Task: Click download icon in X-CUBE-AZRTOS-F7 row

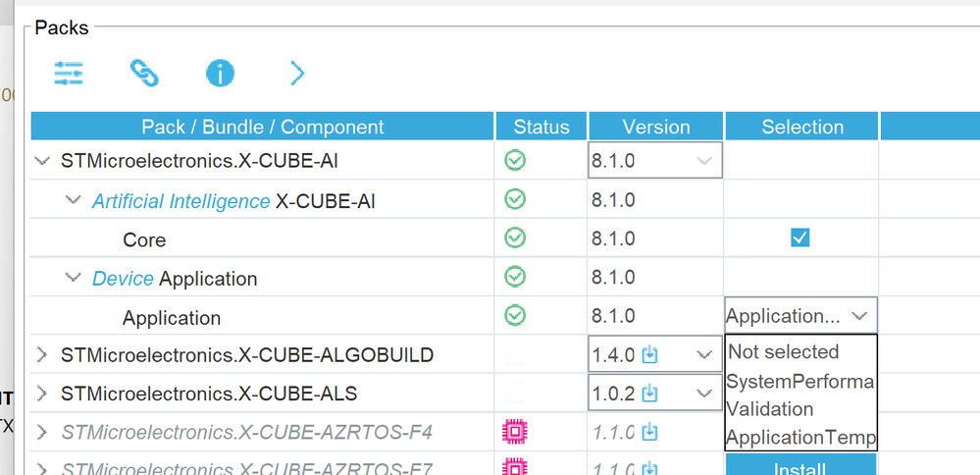Action: point(650,468)
